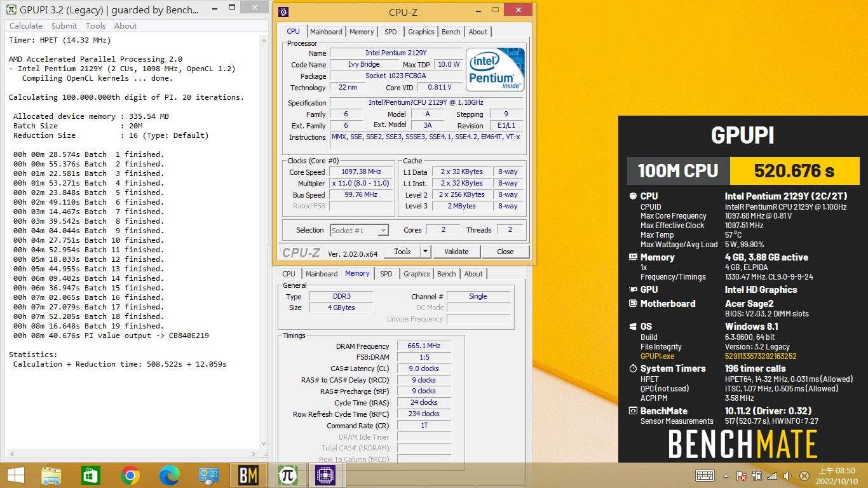Click the circled X tray icon
The height and width of the screenshot is (488, 868).
[x=804, y=476]
